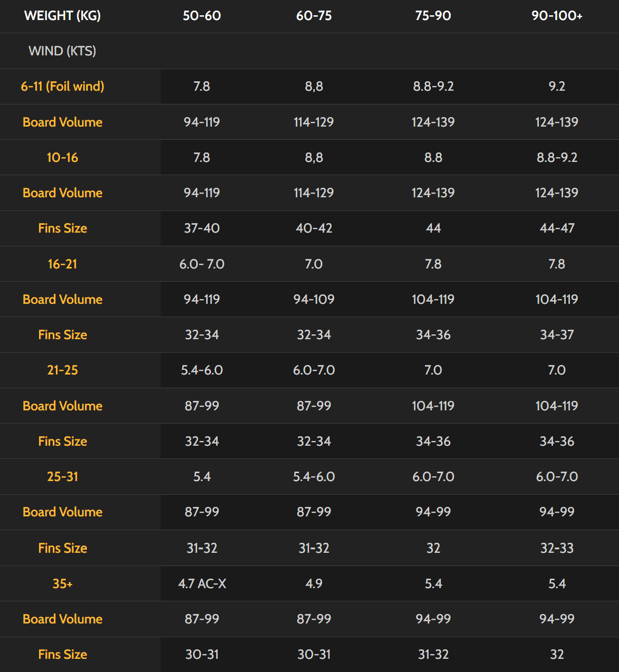Click the 4.7 AC-X sail size cell
Viewport: 619px width, 672px height.
click(202, 584)
